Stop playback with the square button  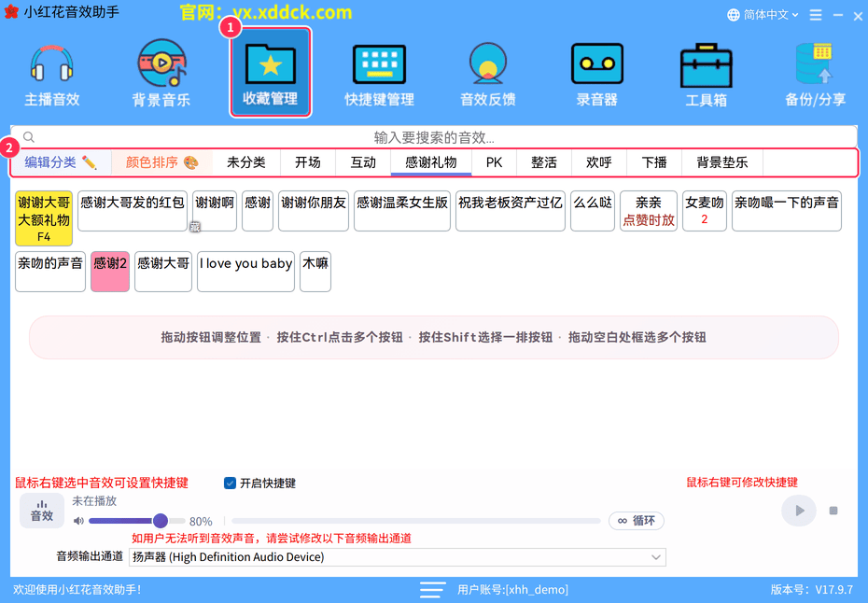tap(833, 511)
